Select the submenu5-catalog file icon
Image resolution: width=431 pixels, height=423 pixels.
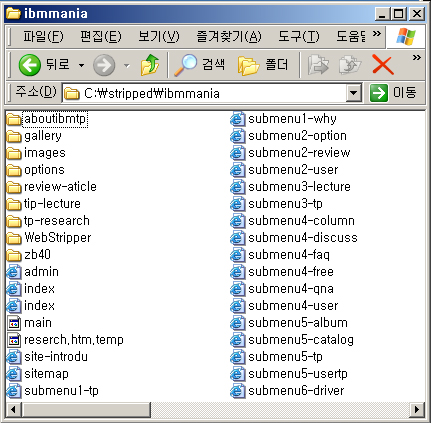237,340
